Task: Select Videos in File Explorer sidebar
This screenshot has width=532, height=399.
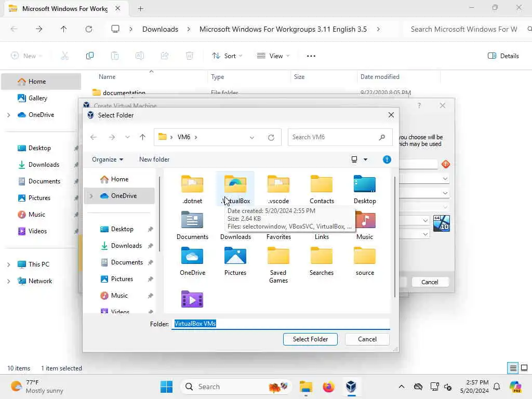Action: click(37, 231)
